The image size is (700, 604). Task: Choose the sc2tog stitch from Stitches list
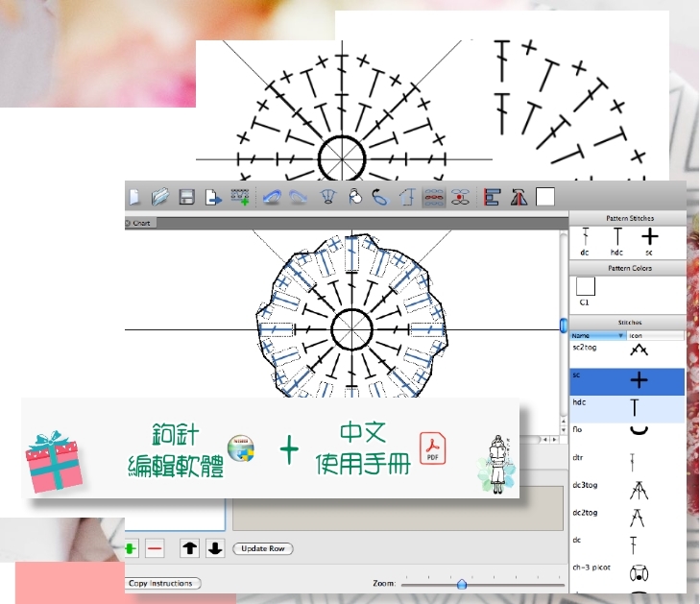587,349
